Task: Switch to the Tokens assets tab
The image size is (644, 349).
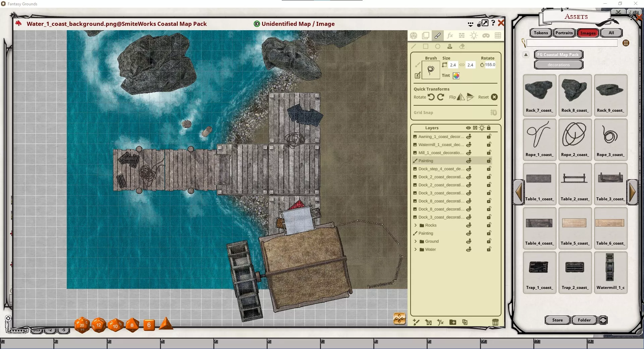Action: tap(541, 33)
